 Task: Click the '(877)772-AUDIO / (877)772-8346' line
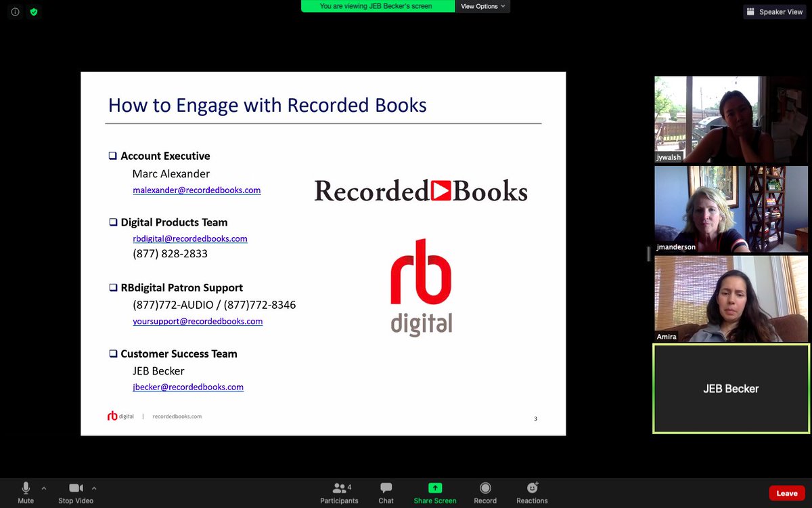click(x=215, y=305)
